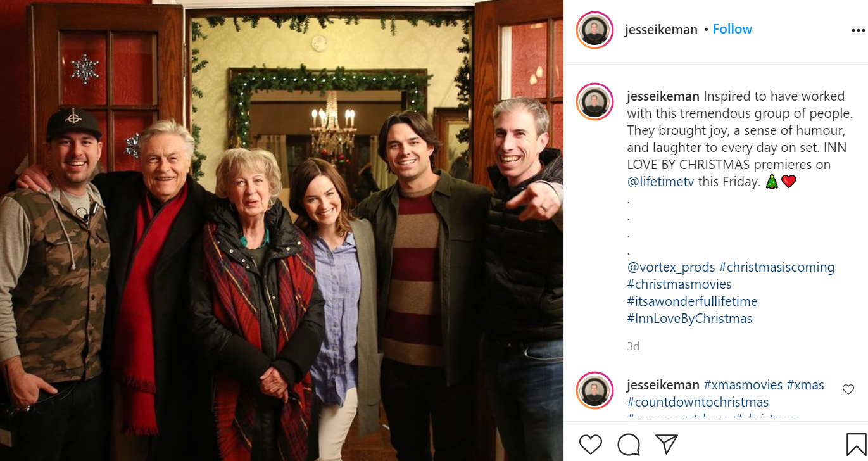Open the #christmasmovies hashtag
868x461 pixels.
679,284
